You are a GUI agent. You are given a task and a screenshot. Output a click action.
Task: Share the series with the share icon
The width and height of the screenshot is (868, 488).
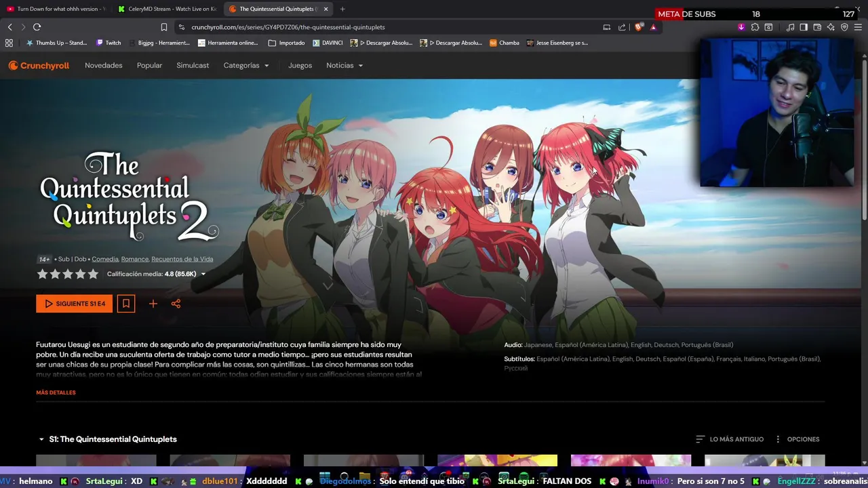click(x=176, y=304)
